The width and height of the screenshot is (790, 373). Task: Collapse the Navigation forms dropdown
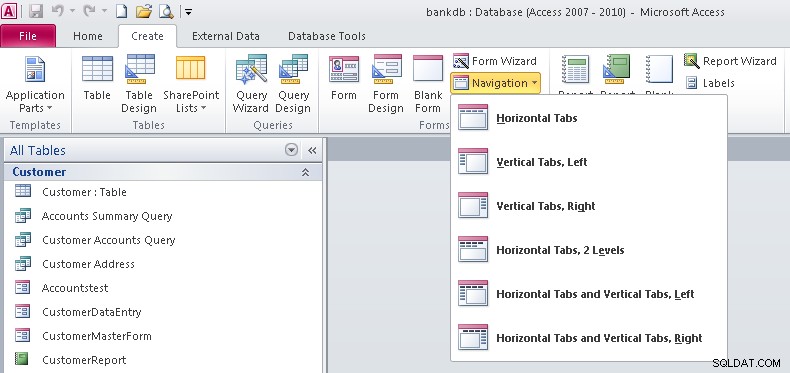495,83
